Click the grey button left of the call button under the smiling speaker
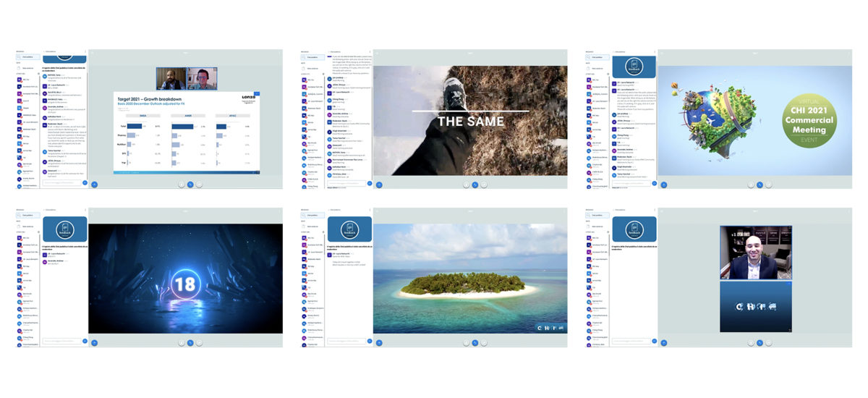The width and height of the screenshot is (868, 398). (750, 342)
